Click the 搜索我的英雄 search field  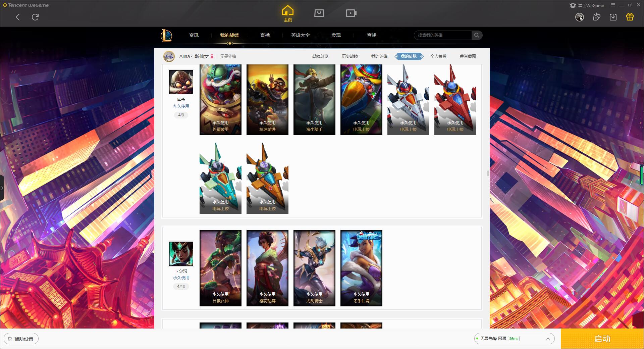click(443, 35)
